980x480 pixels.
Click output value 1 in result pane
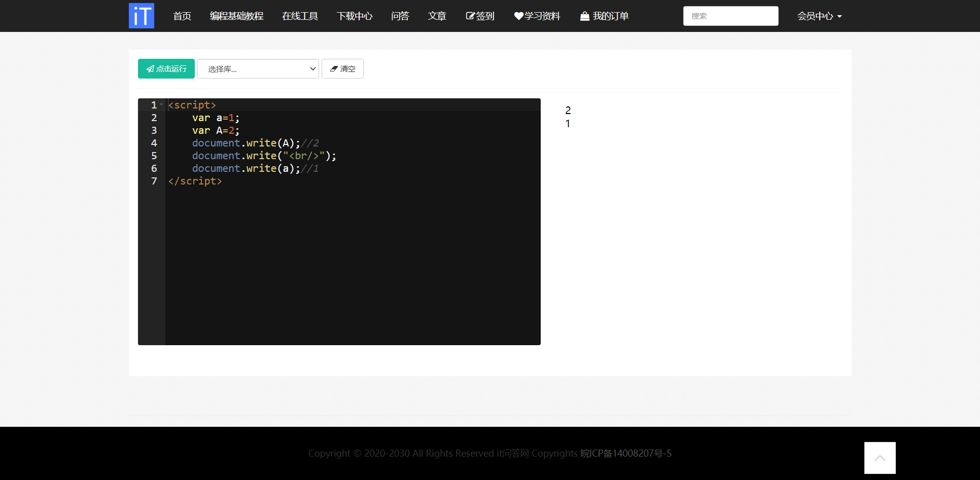point(568,124)
